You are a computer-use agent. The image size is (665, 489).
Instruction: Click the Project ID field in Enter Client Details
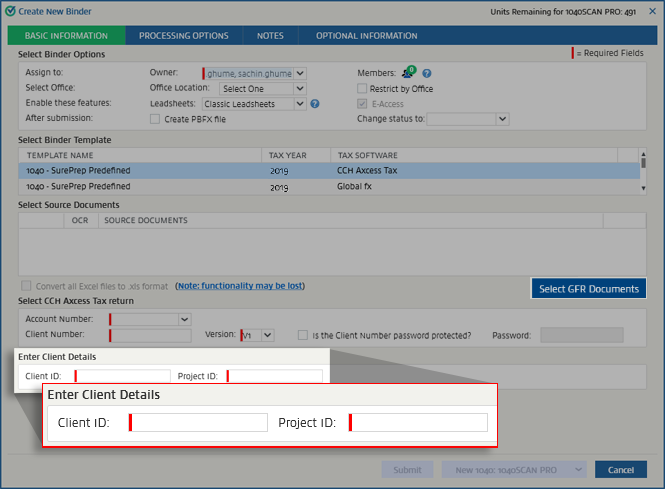(418, 422)
